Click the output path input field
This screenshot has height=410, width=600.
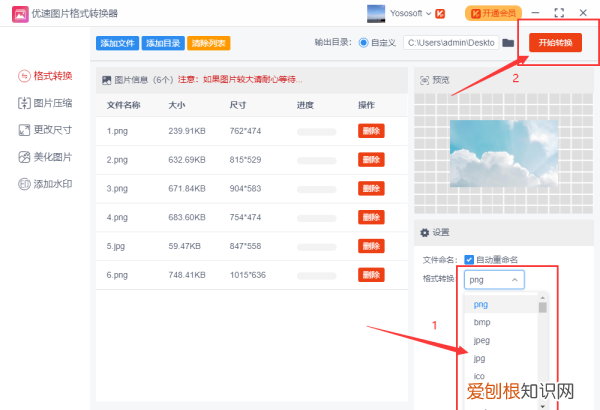point(451,42)
